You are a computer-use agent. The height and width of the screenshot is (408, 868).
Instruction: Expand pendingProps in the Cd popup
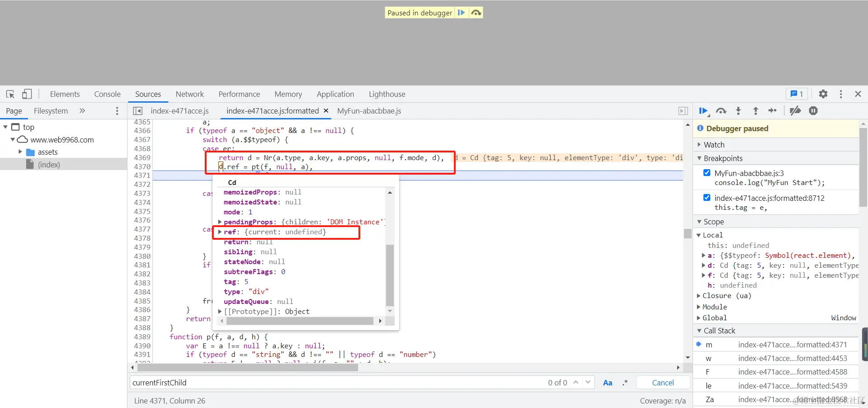[x=220, y=222]
